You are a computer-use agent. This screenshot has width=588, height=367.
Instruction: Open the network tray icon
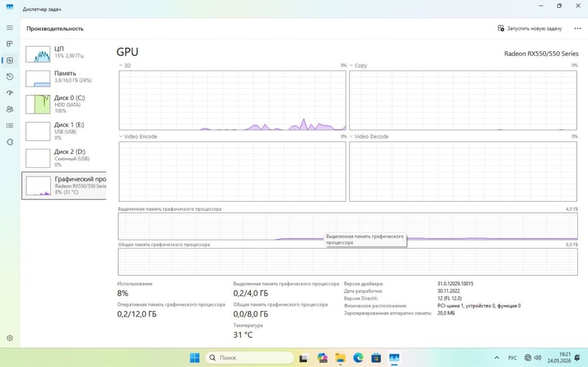pos(527,358)
